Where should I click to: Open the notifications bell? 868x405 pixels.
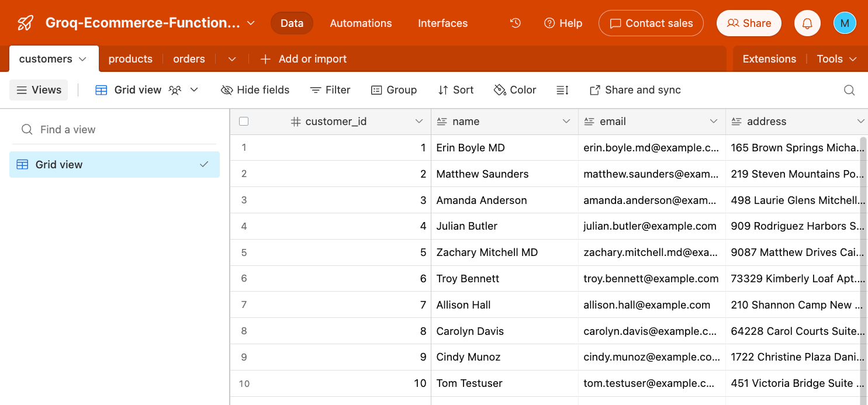(x=807, y=23)
